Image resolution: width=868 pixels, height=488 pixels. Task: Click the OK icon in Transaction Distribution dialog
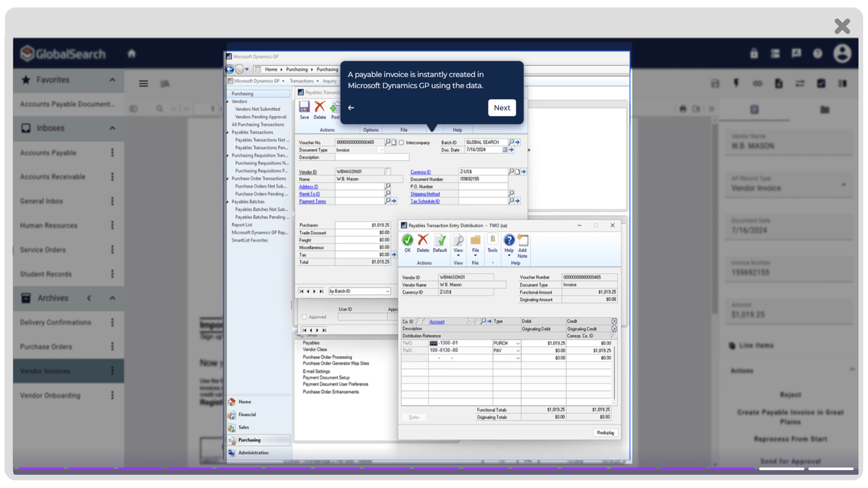pyautogui.click(x=408, y=241)
